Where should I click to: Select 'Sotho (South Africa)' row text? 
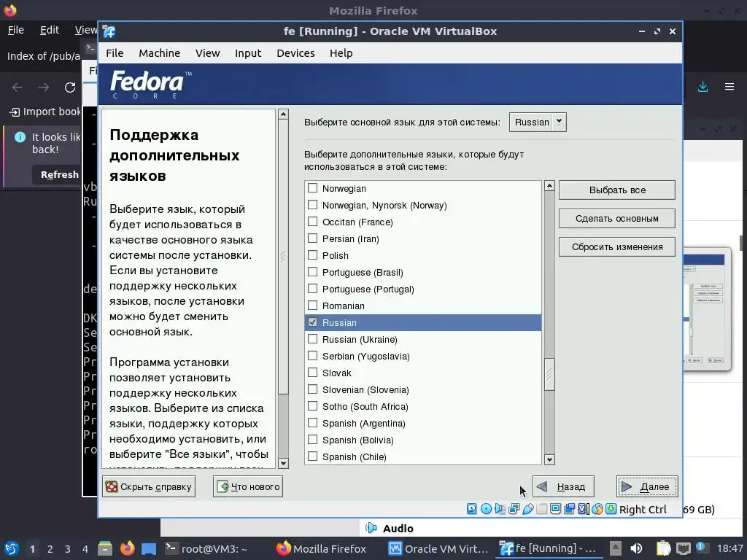pyautogui.click(x=365, y=406)
